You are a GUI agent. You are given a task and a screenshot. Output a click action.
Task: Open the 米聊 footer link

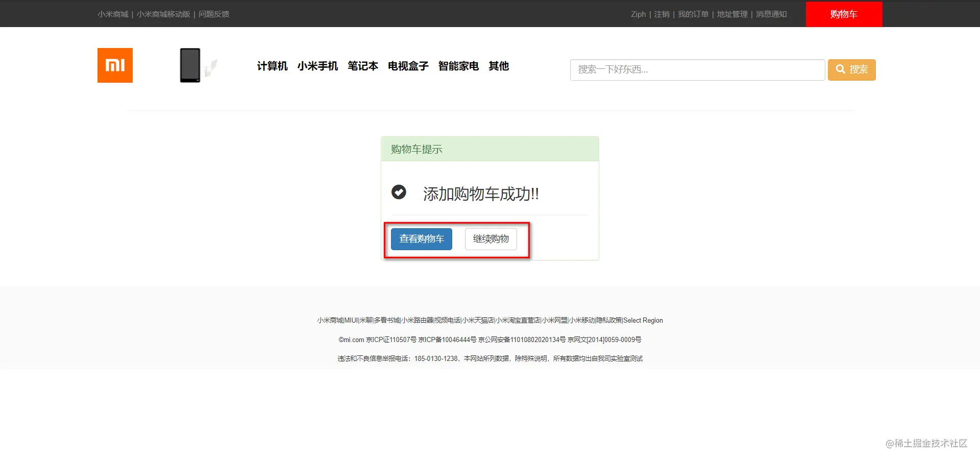pos(366,321)
